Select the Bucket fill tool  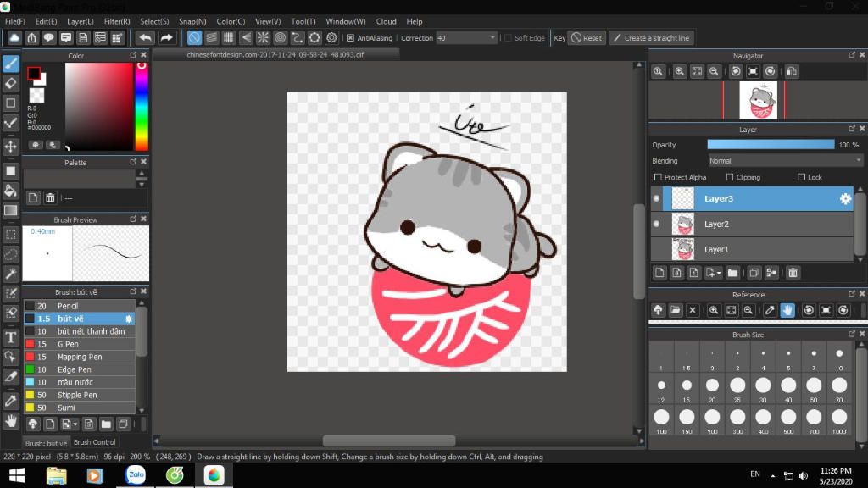pyautogui.click(x=11, y=191)
